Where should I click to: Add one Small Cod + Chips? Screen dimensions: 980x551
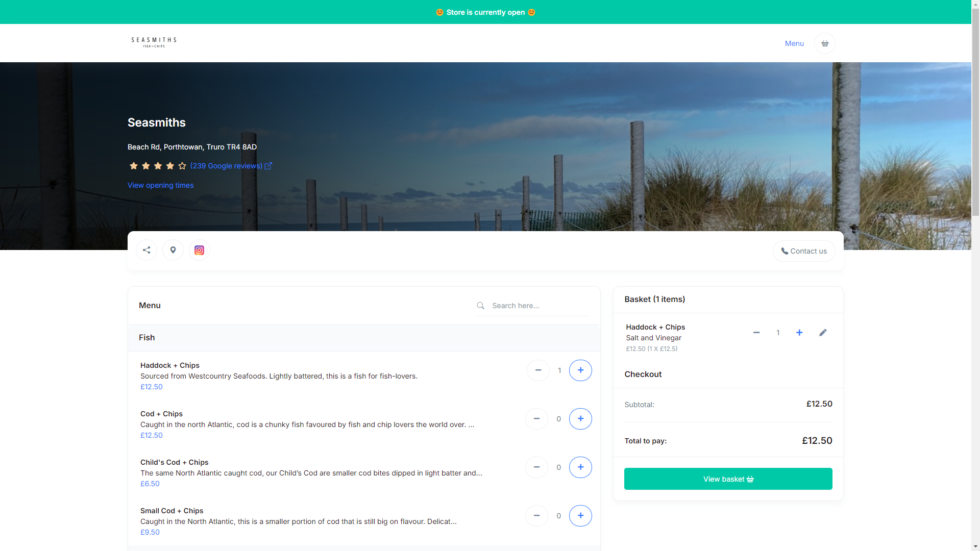point(580,516)
